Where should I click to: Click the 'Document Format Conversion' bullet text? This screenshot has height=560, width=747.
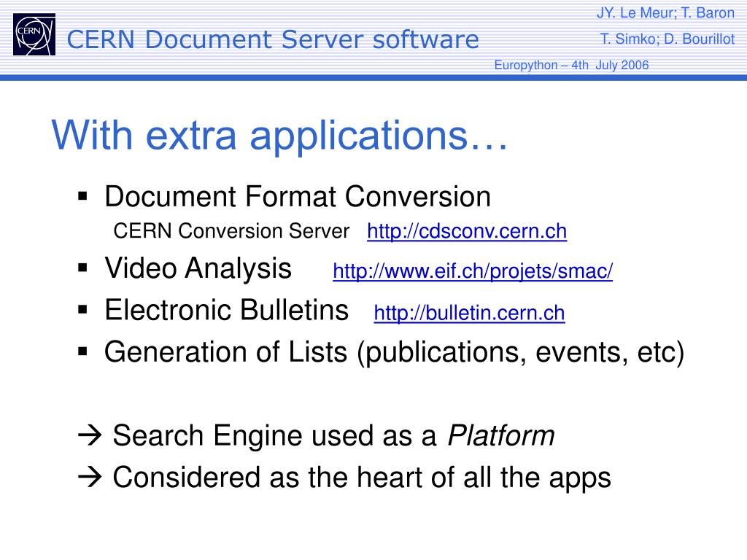click(x=298, y=196)
